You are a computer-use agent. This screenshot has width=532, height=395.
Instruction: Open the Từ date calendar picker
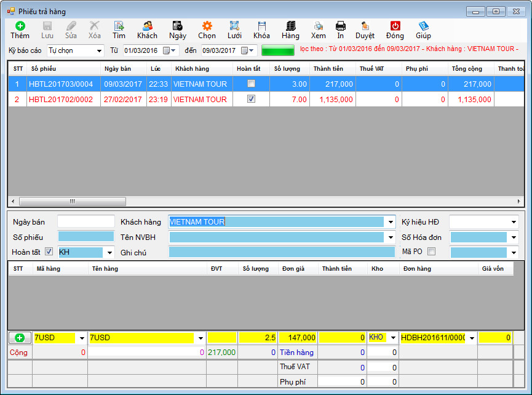(169, 50)
